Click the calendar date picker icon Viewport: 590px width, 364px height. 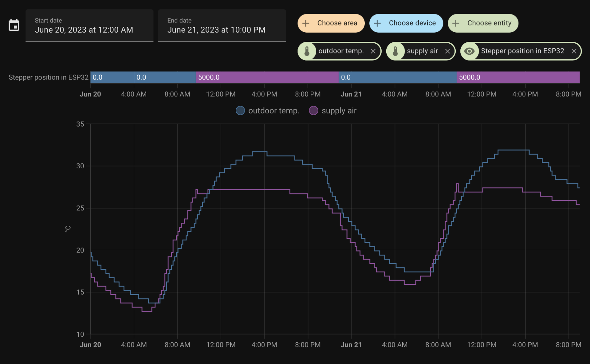pyautogui.click(x=14, y=25)
